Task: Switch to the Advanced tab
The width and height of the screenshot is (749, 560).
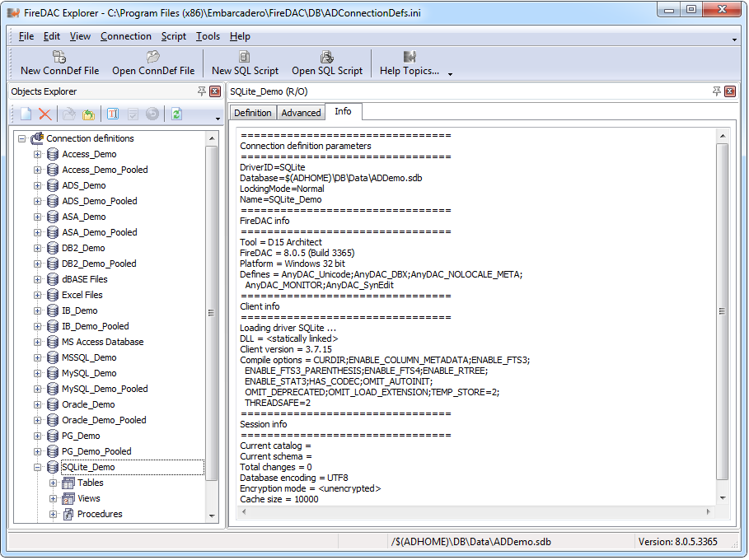Action: click(301, 113)
